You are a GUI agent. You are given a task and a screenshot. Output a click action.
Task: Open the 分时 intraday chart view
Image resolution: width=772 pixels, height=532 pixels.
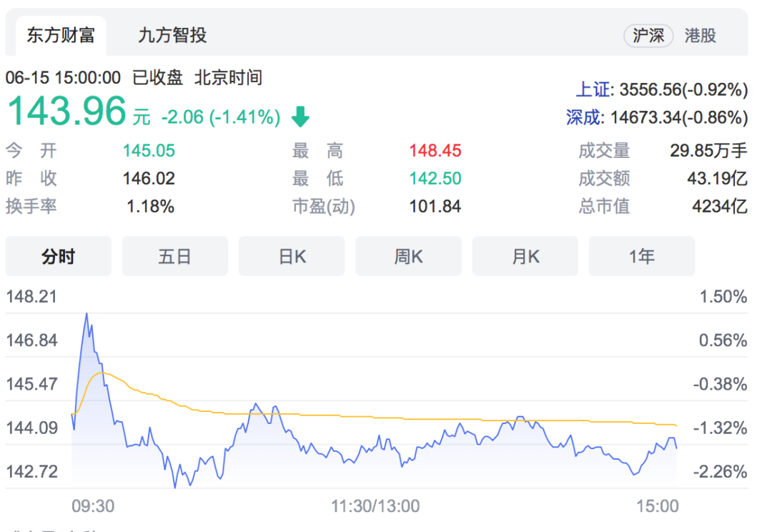58,257
